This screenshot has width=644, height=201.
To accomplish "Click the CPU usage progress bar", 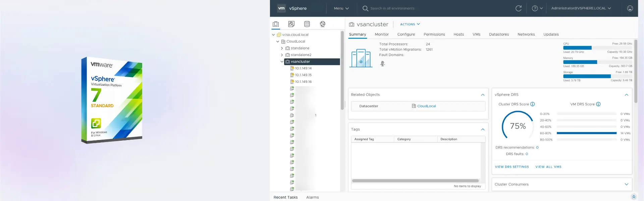I will click(597, 48).
